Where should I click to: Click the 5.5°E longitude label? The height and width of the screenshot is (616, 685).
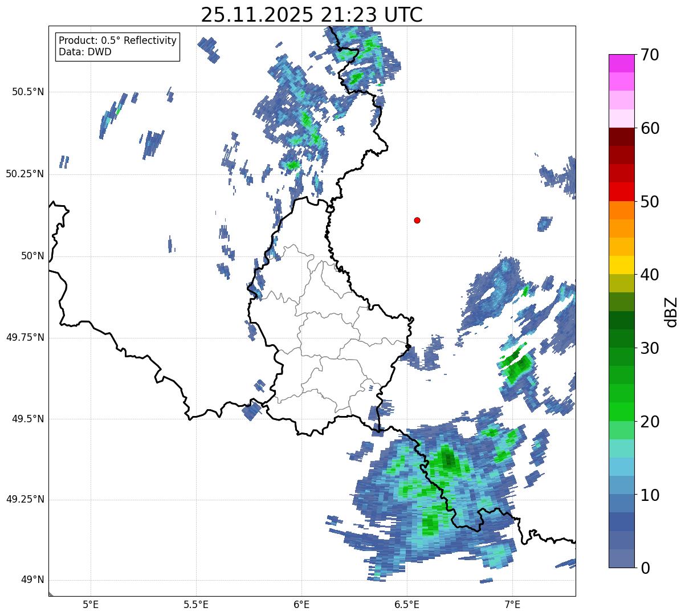pos(196,604)
